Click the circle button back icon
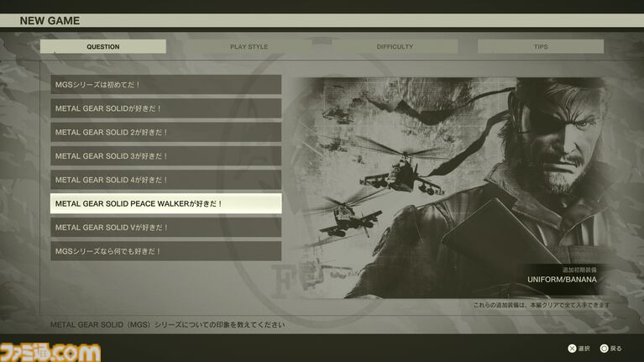 pyautogui.click(x=604, y=349)
